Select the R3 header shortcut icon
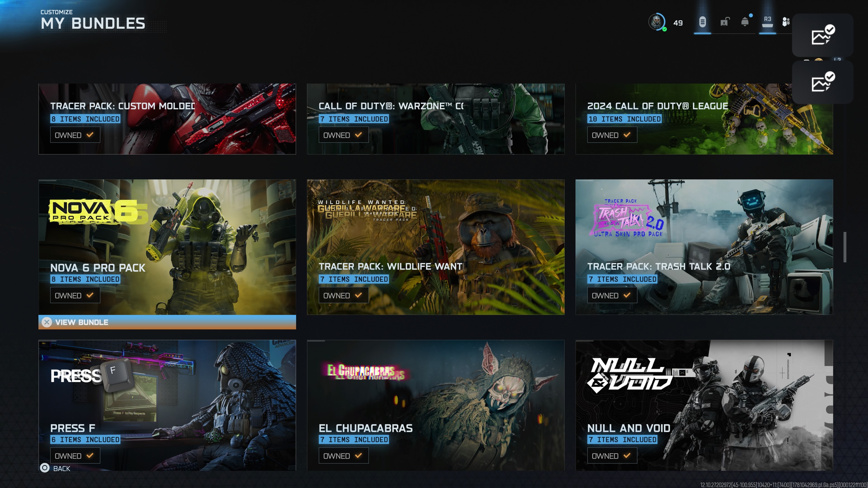The width and height of the screenshot is (868, 488). click(x=767, y=21)
